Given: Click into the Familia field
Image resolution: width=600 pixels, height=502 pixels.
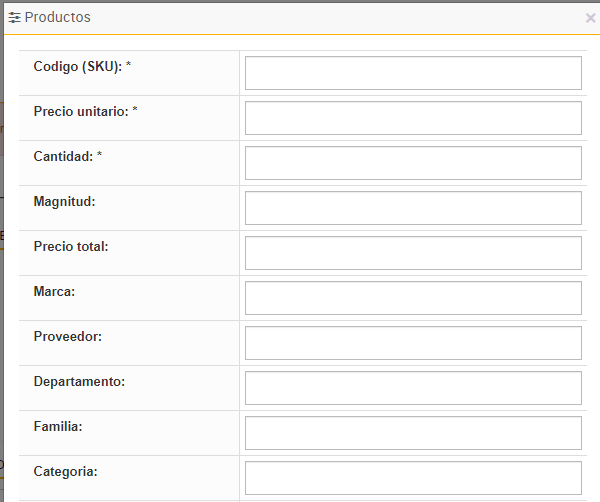Looking at the screenshot, I should (413, 433).
